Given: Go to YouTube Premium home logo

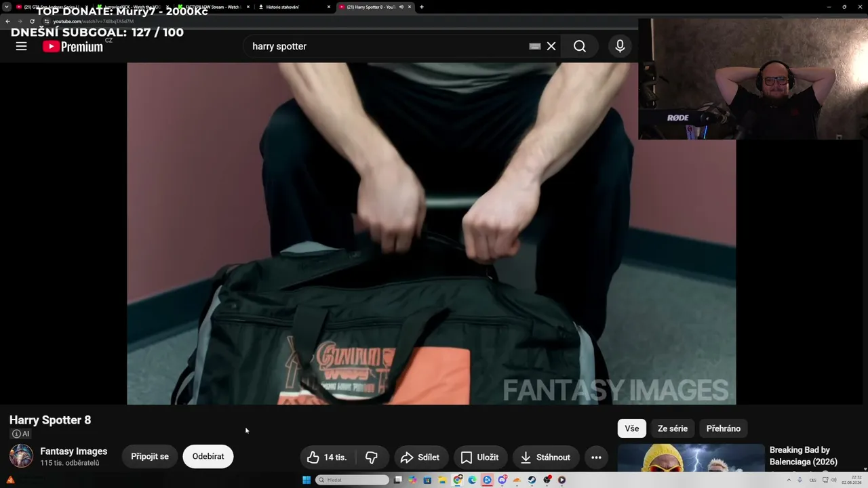Looking at the screenshot, I should point(73,46).
